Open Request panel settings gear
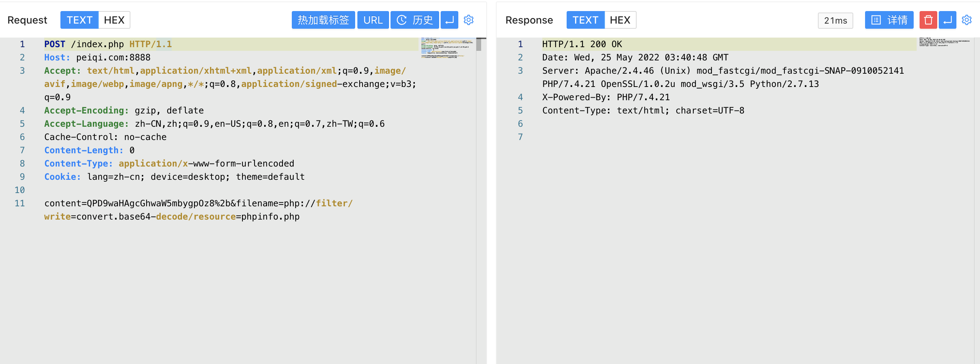The height and width of the screenshot is (364, 980). [x=468, y=20]
